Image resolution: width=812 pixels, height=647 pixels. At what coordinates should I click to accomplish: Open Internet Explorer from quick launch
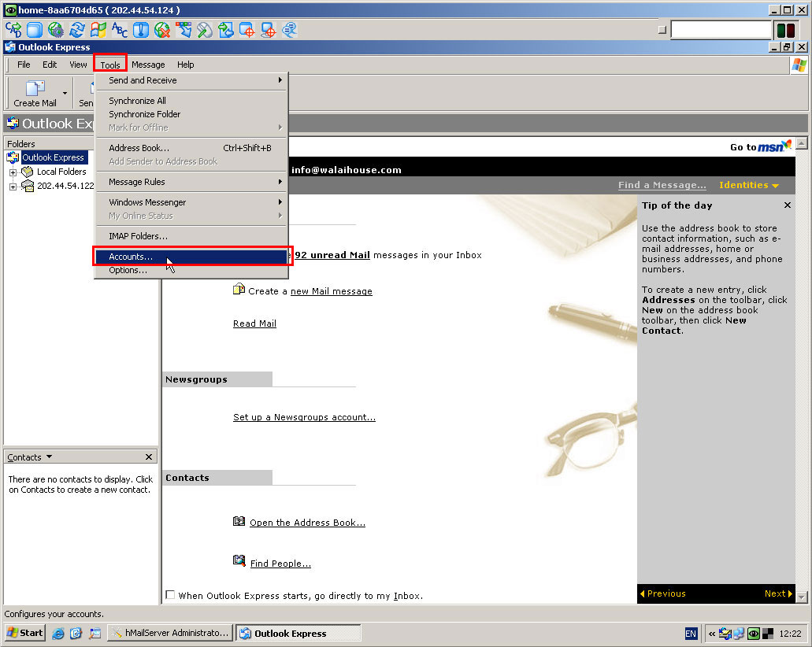(x=58, y=633)
